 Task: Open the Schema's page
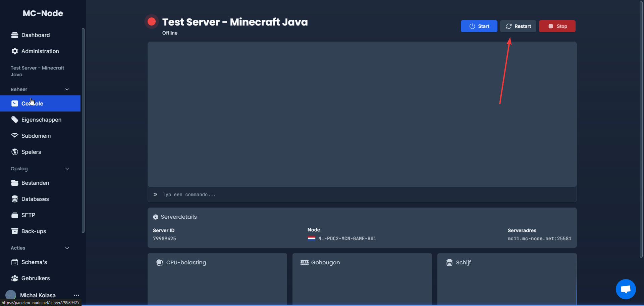point(40,262)
